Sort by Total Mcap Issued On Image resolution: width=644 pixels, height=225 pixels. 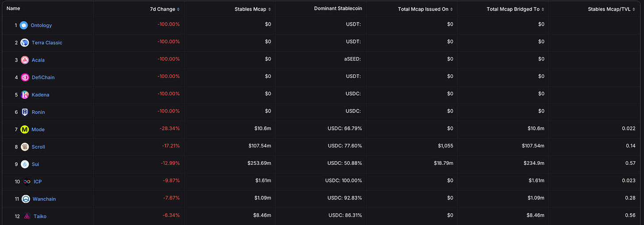[x=425, y=9]
